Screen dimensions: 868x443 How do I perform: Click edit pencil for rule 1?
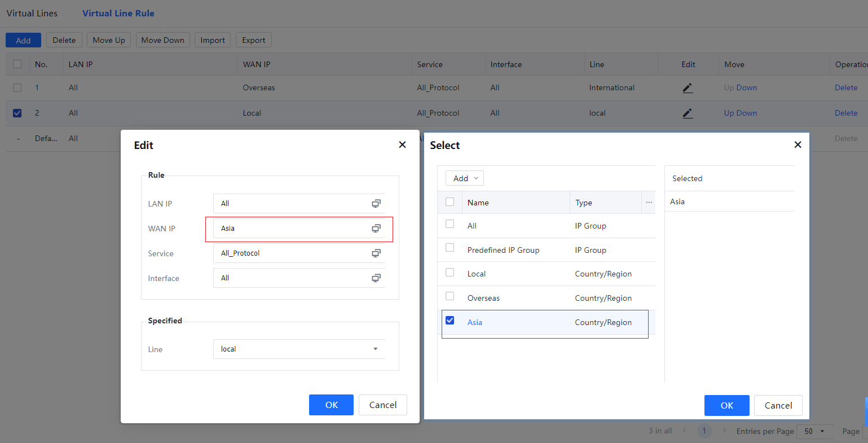688,88
